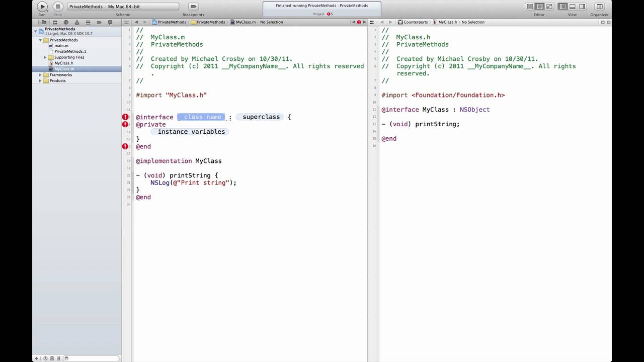Click error icon on the @interface line
Viewport: 644px width, 362px height.
click(x=125, y=117)
